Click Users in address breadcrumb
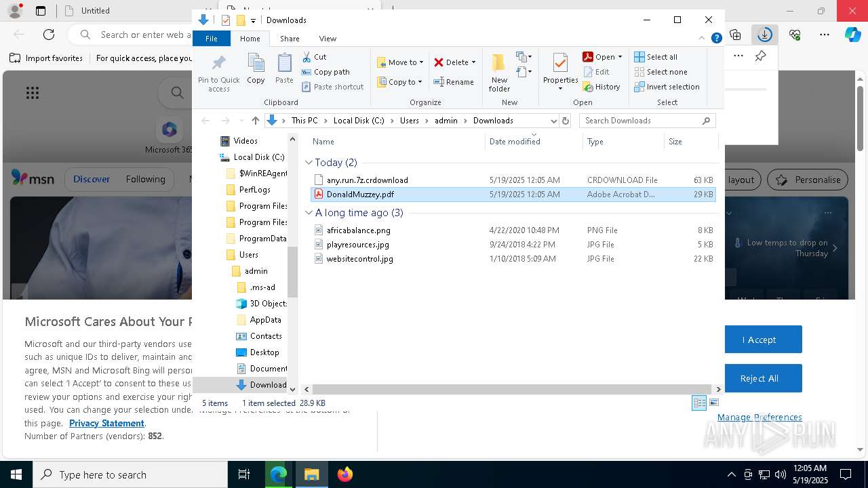 pyautogui.click(x=409, y=121)
